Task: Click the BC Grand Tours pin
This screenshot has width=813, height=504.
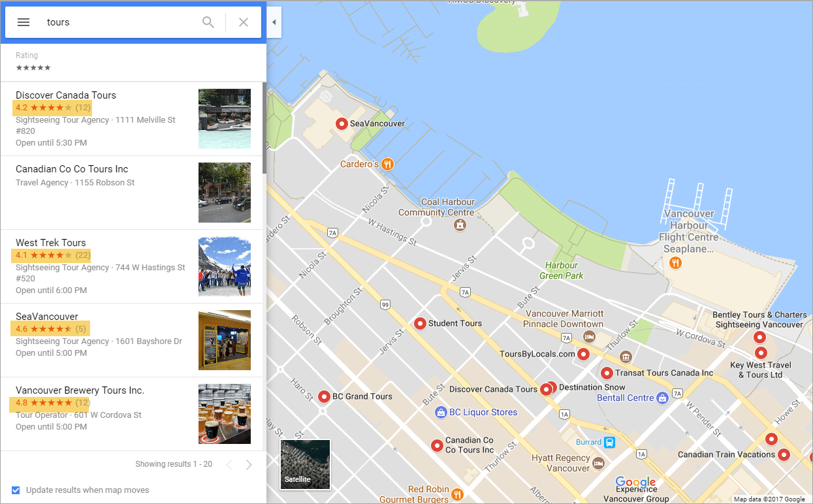Action: (x=324, y=396)
